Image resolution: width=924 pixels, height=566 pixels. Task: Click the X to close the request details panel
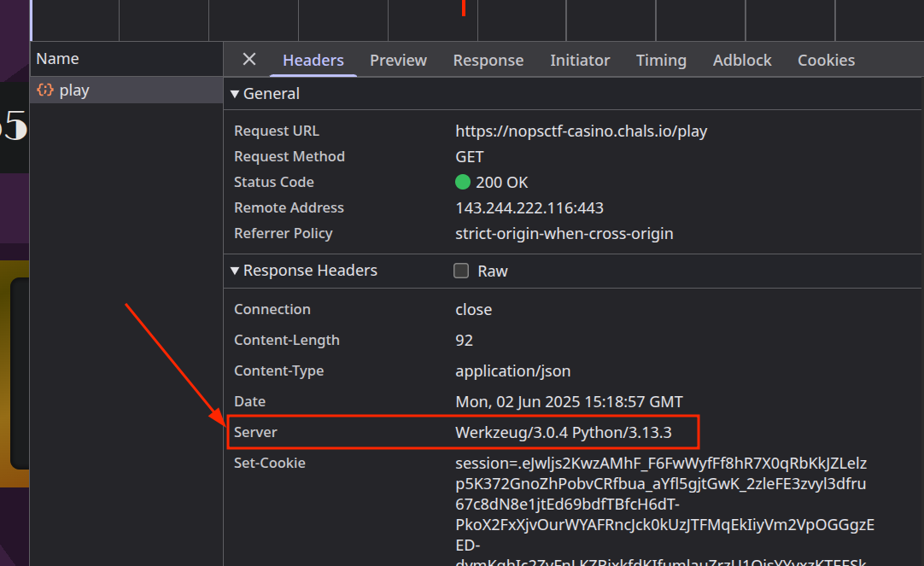(x=249, y=60)
